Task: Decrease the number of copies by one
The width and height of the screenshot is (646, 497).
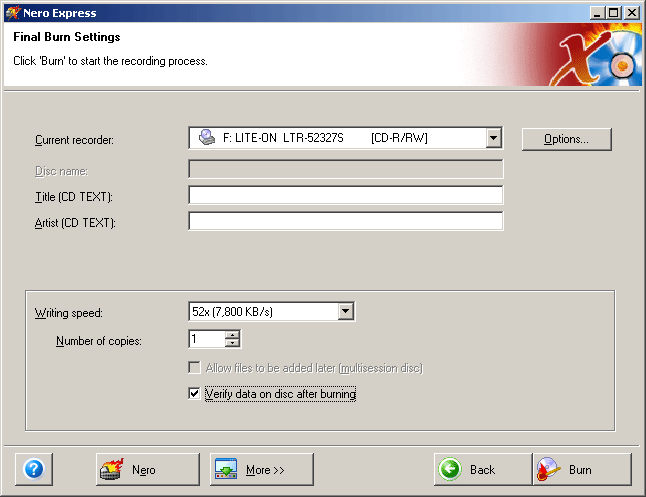Action: (233, 344)
